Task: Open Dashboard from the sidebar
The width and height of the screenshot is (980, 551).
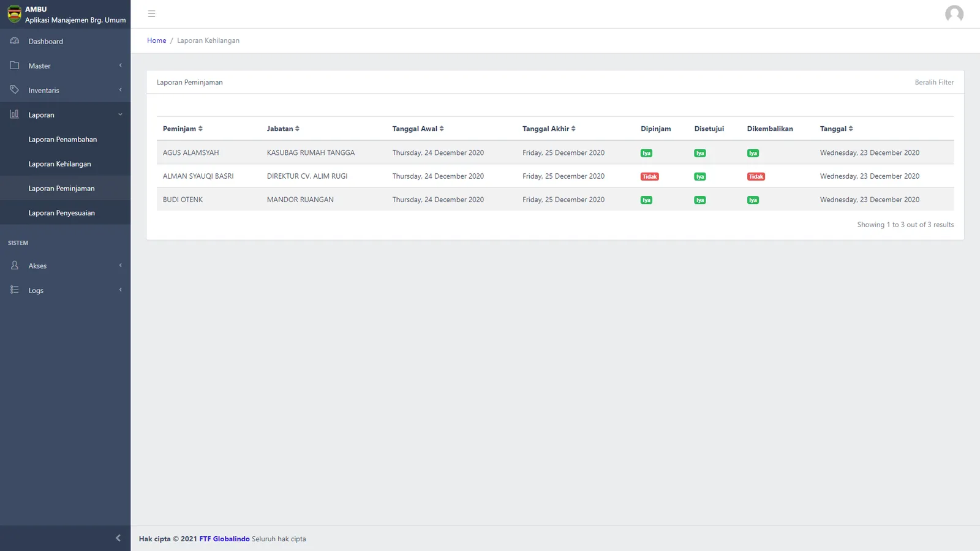Action: point(65,41)
